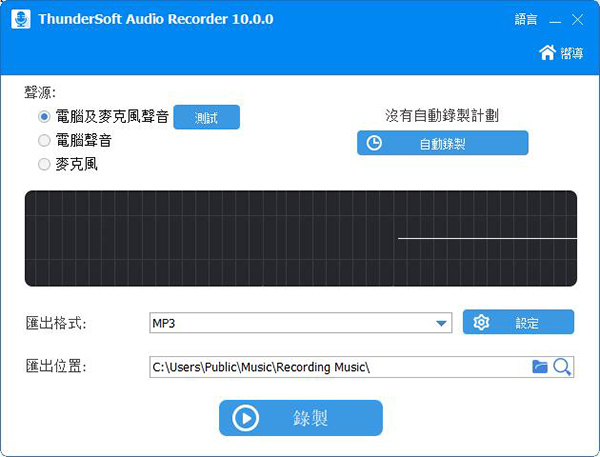Click the magnifier icon beside output path
Image resolution: width=600 pixels, height=457 pixels.
pyautogui.click(x=562, y=367)
